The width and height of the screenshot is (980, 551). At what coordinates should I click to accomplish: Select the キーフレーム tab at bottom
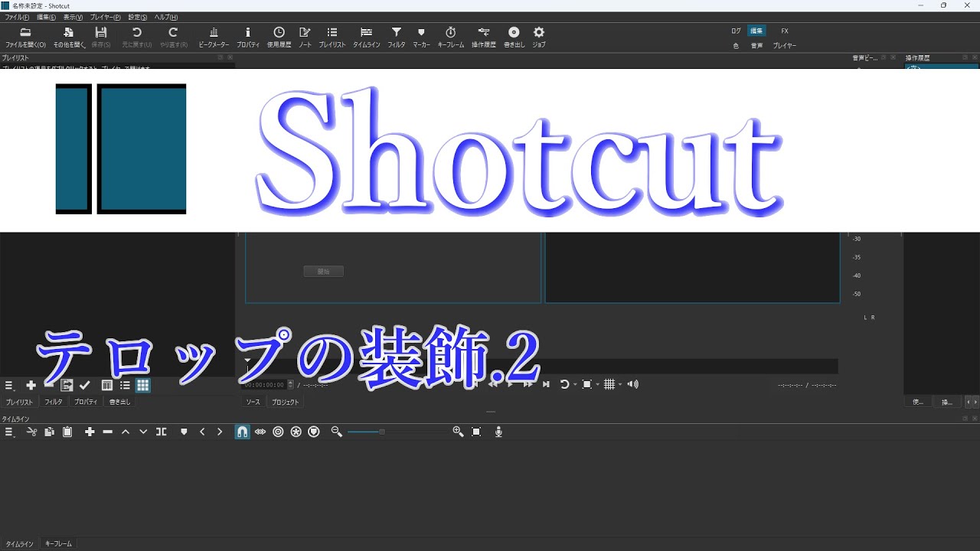(58, 544)
